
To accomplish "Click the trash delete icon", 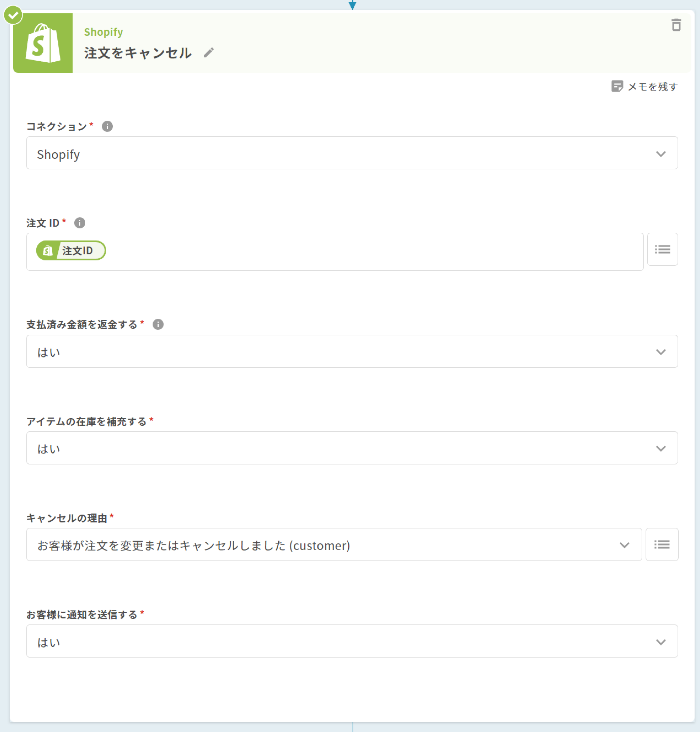I will coord(676,25).
